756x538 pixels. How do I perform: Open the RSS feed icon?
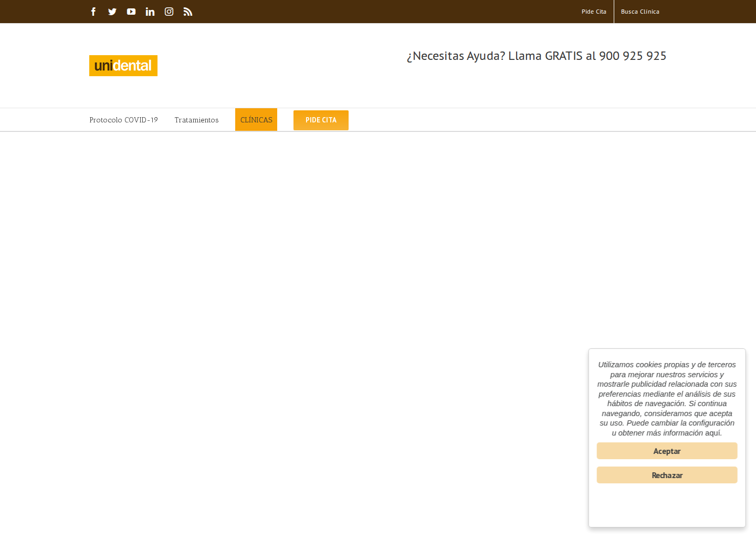pyautogui.click(x=188, y=12)
